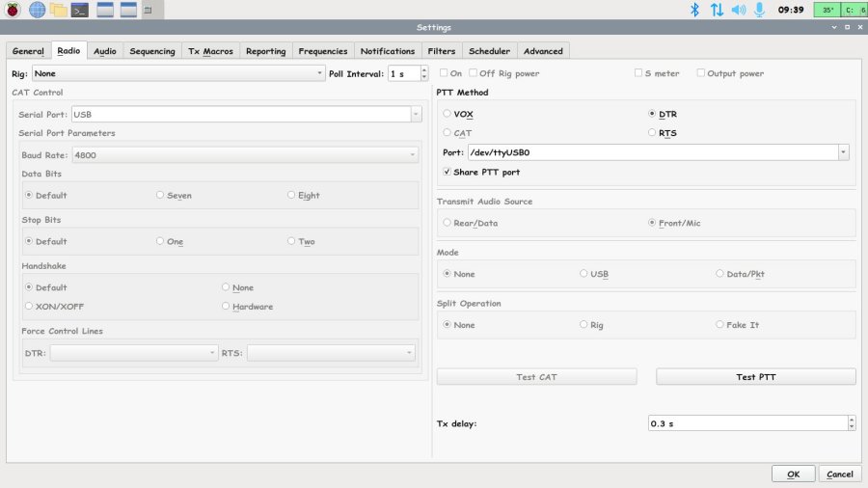868x488 pixels.
Task: Select RTS PTT method
Action: pos(663,133)
